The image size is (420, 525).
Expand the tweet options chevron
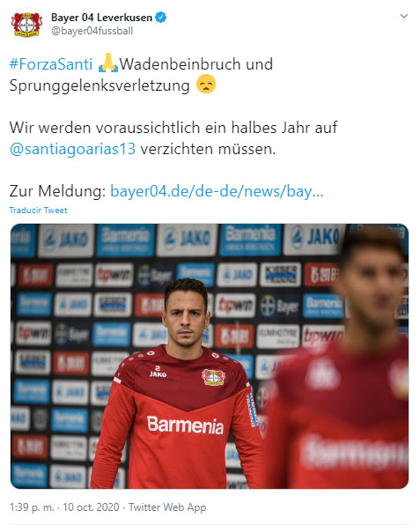click(404, 16)
